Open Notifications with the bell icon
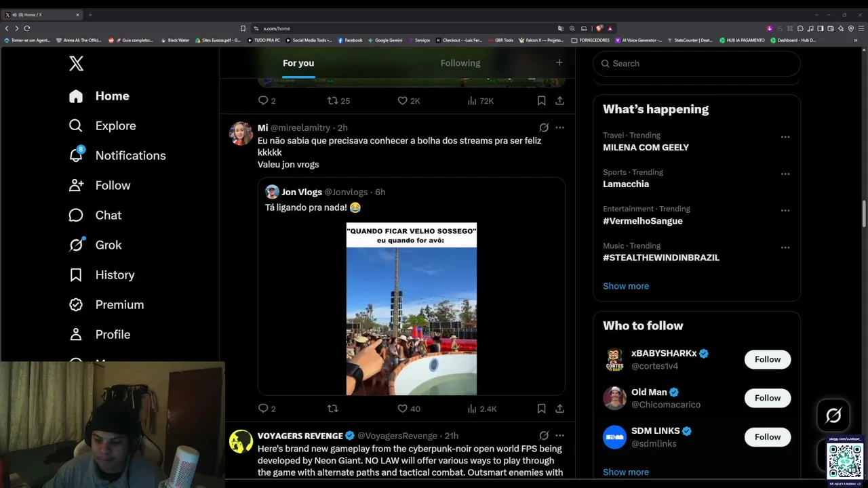Viewport: 868px width, 488px height. click(x=117, y=156)
